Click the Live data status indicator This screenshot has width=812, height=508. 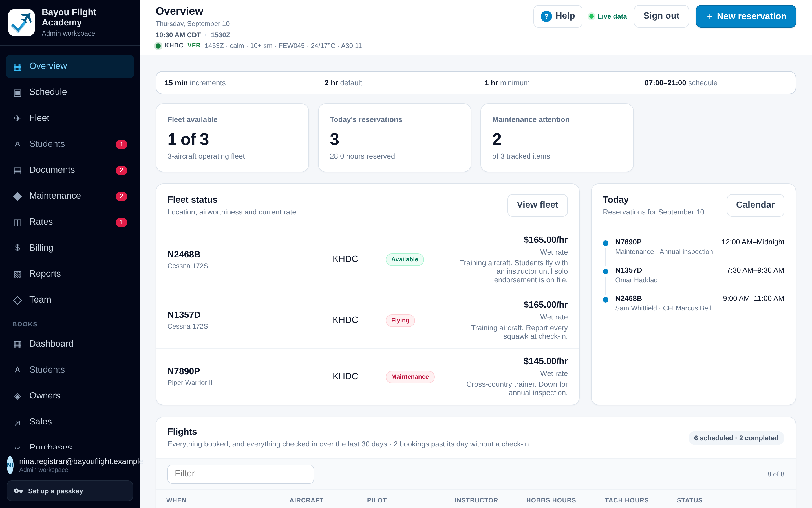(608, 16)
